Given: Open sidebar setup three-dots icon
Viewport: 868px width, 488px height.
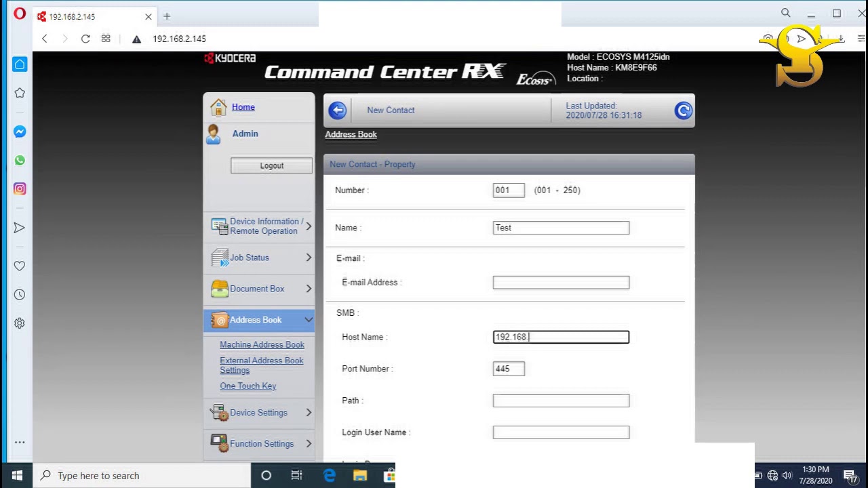Looking at the screenshot, I should (x=20, y=442).
